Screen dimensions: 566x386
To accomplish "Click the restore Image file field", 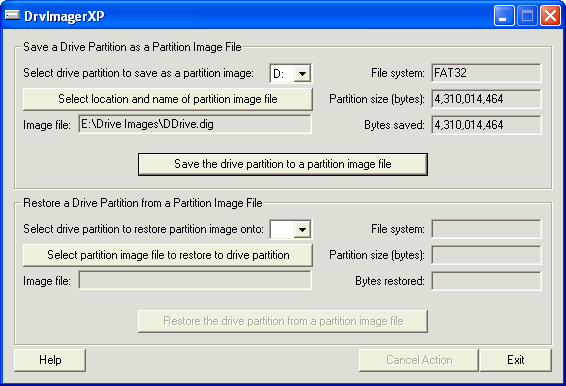I will click(x=195, y=281).
